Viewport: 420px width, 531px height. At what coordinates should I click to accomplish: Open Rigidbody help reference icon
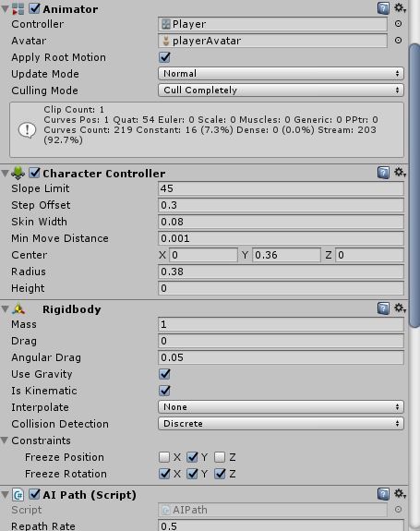pos(383,308)
